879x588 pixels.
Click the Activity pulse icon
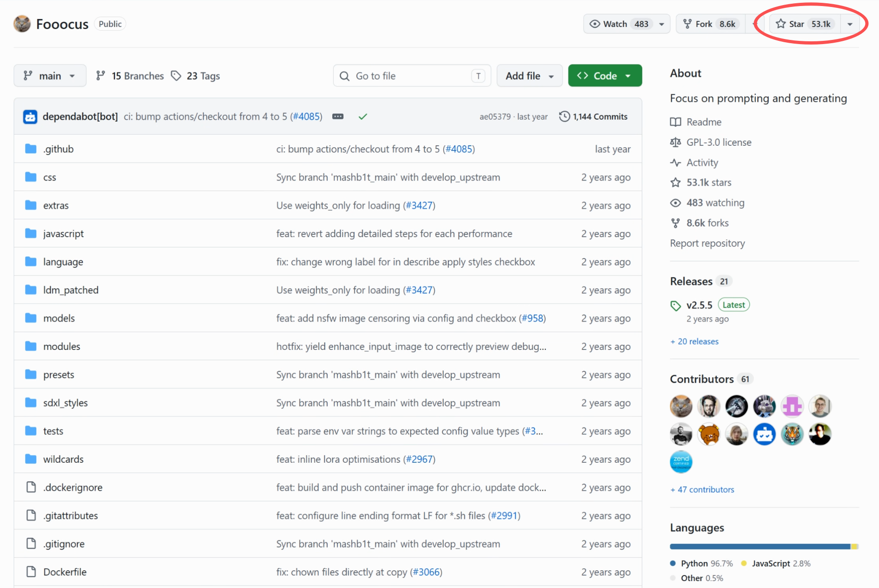click(x=676, y=162)
